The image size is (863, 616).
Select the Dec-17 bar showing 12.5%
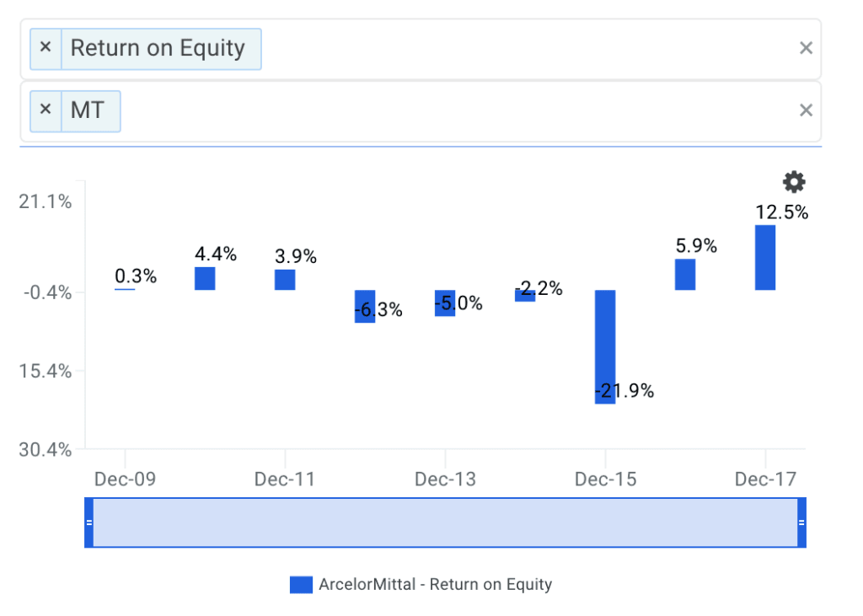coord(765,257)
